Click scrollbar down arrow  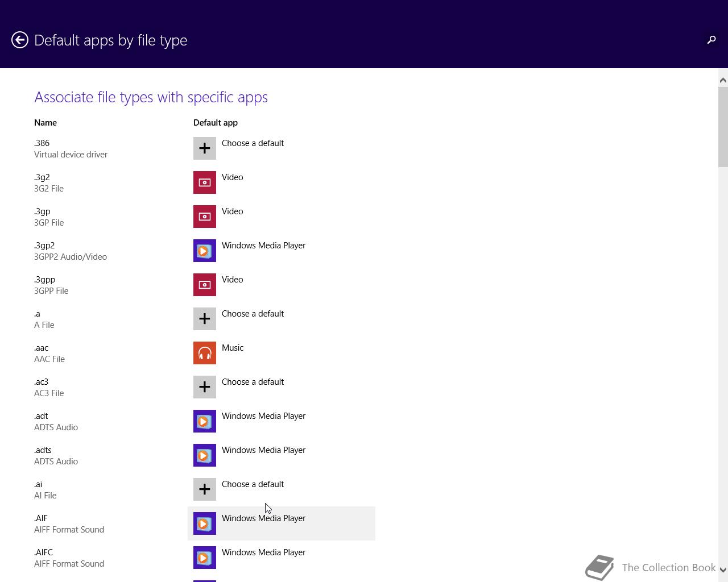[x=723, y=569]
